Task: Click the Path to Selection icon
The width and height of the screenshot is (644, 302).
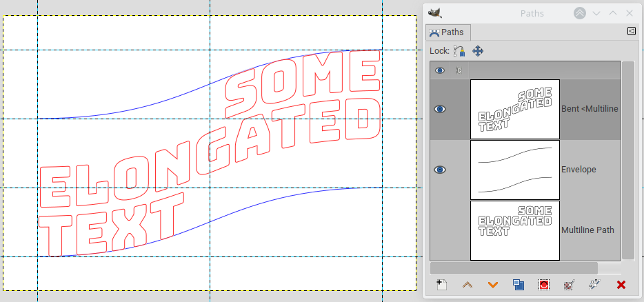Action: (x=544, y=285)
